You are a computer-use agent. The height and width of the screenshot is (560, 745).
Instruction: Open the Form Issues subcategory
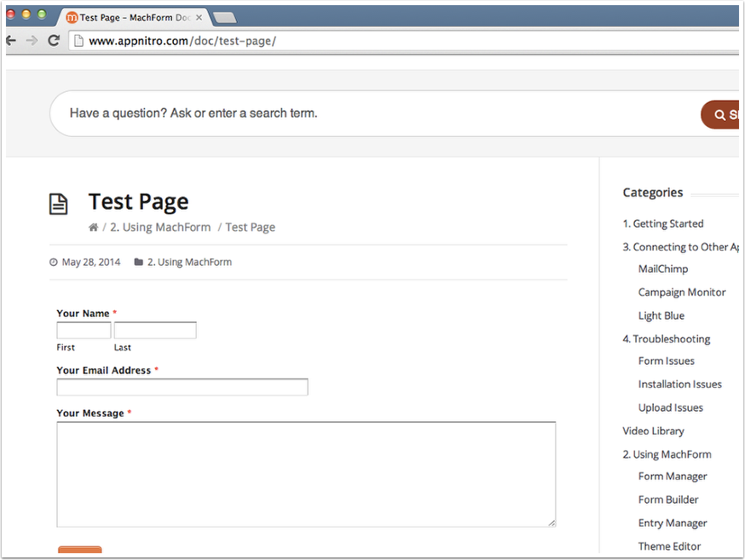(666, 361)
